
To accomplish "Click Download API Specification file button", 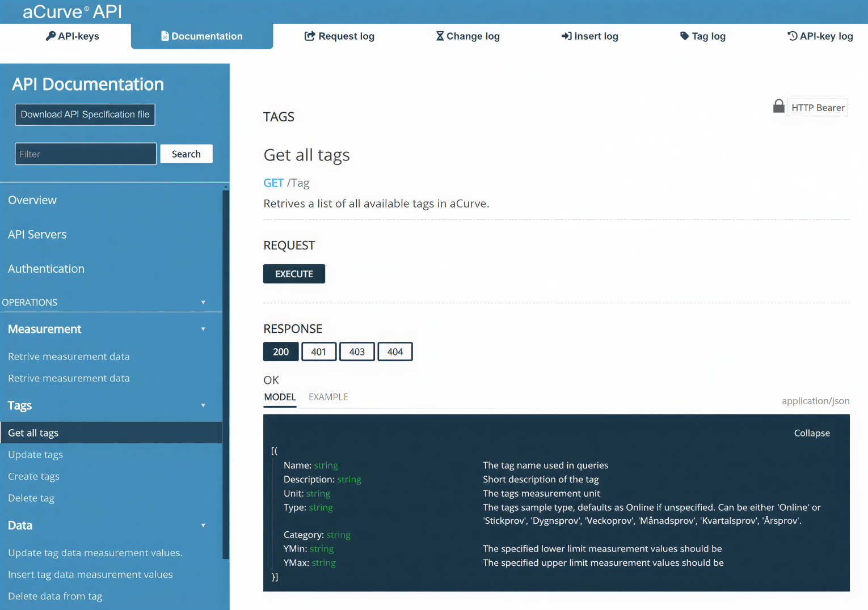I will point(85,115).
